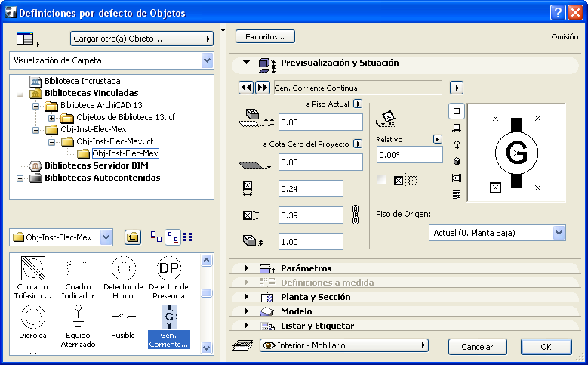Image resolution: width=588 pixels, height=365 pixels.
Task: Select the Detector de Humo object
Action: click(x=122, y=276)
